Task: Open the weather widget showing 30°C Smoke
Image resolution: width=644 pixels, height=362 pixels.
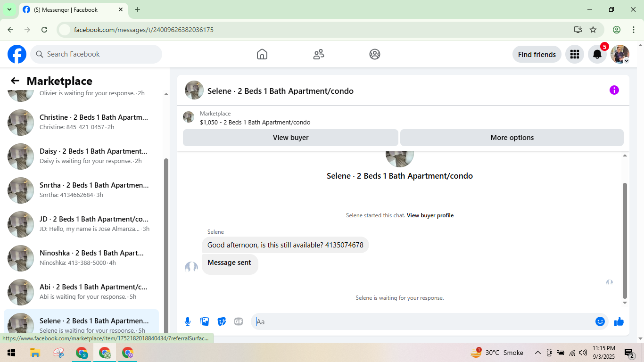Action: pos(497,353)
